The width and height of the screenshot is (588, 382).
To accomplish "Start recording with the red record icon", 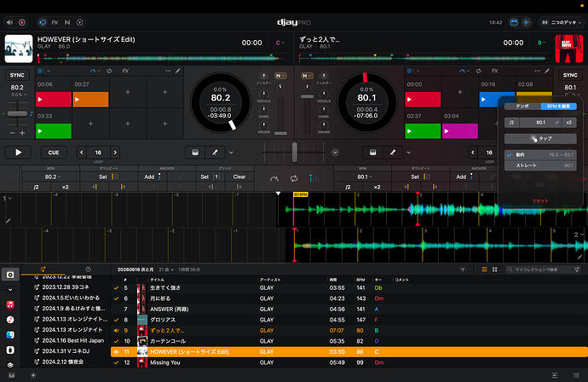I will [x=22, y=22].
